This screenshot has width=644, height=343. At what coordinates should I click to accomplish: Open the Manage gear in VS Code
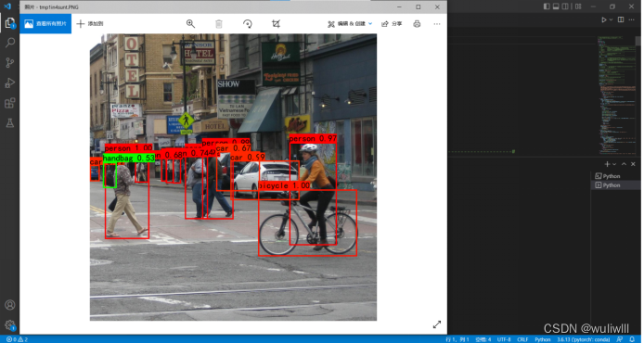[10, 325]
